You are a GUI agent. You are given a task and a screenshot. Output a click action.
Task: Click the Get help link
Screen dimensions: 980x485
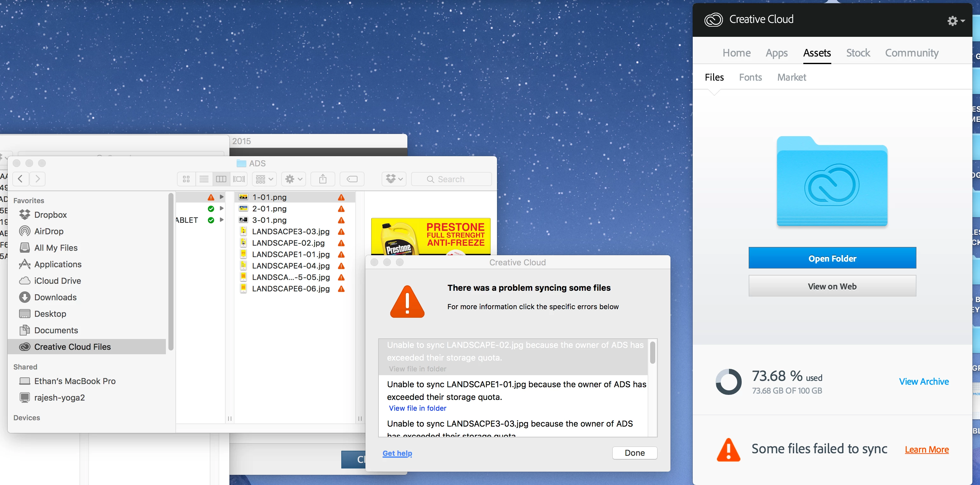click(397, 453)
